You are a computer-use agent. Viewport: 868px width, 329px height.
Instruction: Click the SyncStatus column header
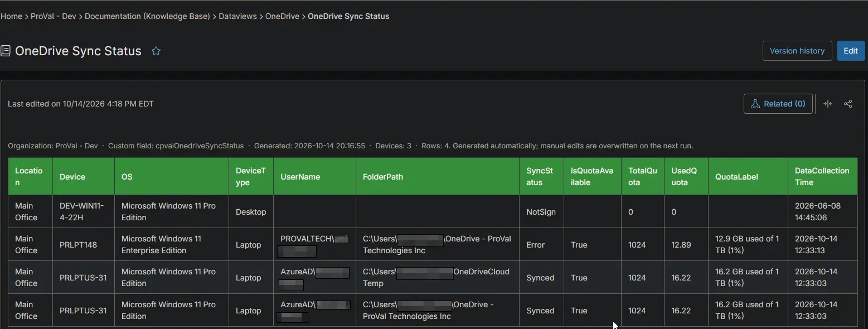coord(542,176)
